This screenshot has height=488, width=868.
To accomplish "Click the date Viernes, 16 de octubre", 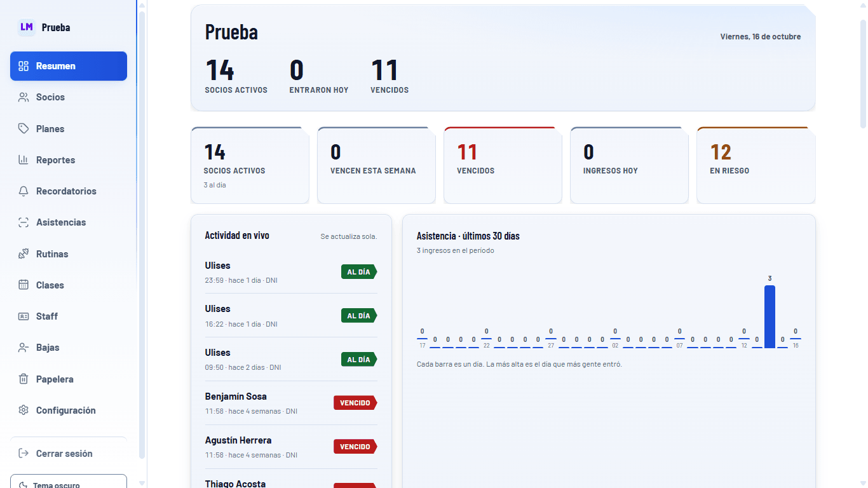I will 761,37.
